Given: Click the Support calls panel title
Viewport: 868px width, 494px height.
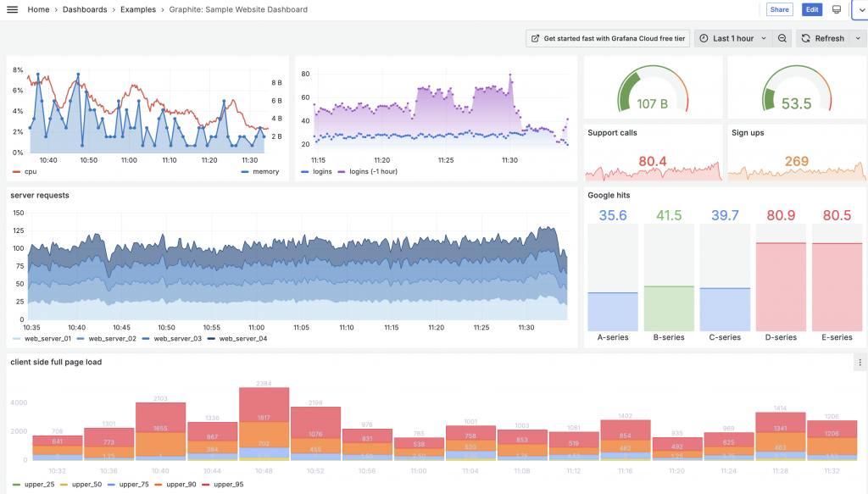Looking at the screenshot, I should [612, 133].
